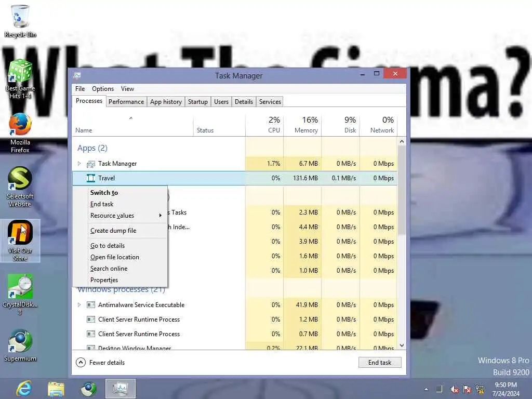Viewport: 532px width, 399px height.
Task: Show hidden tray icons arrow
Action: click(x=426, y=390)
